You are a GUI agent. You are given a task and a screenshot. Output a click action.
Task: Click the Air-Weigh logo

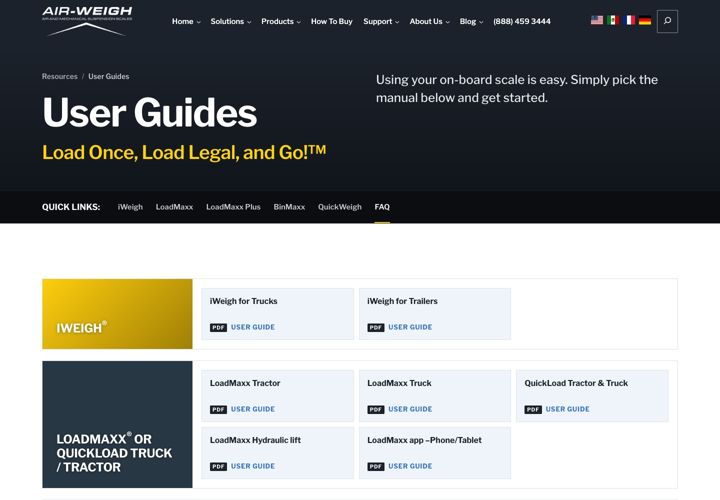pos(87,21)
